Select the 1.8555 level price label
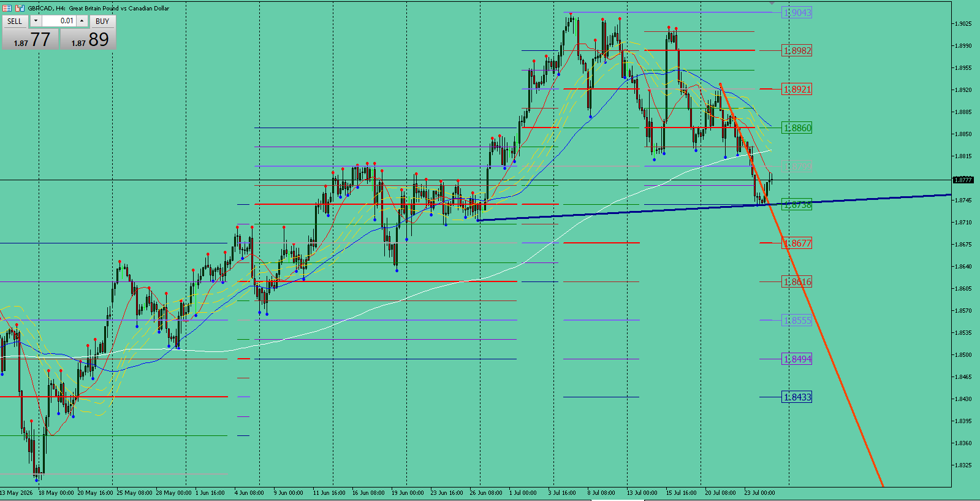Screen dimensions: 980x501 click(x=797, y=320)
